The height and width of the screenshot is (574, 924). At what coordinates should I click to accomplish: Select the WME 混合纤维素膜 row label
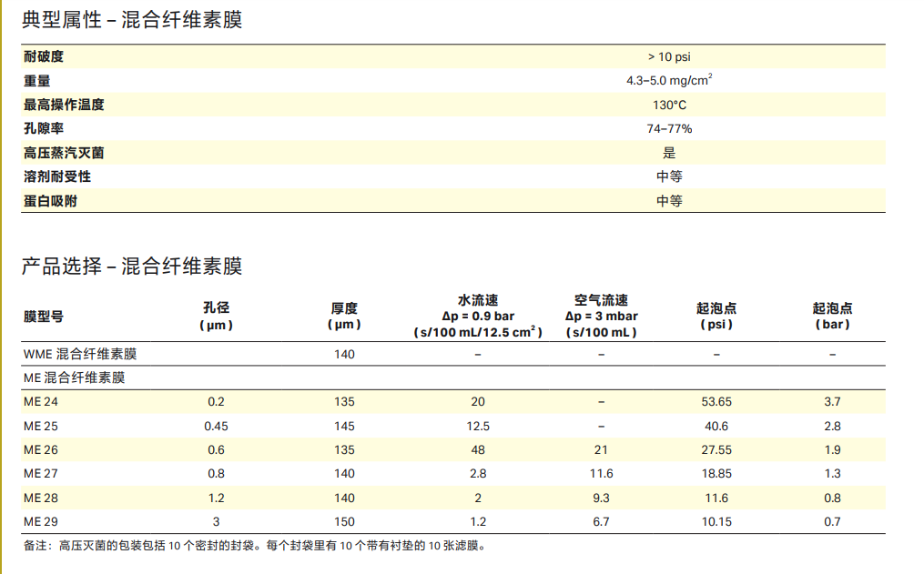[80, 354]
